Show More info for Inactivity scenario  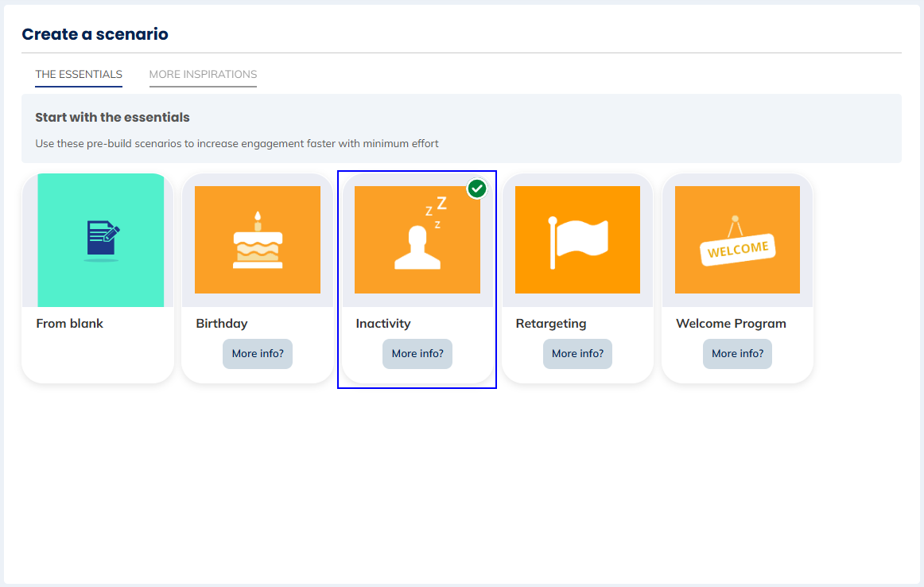[x=417, y=353]
